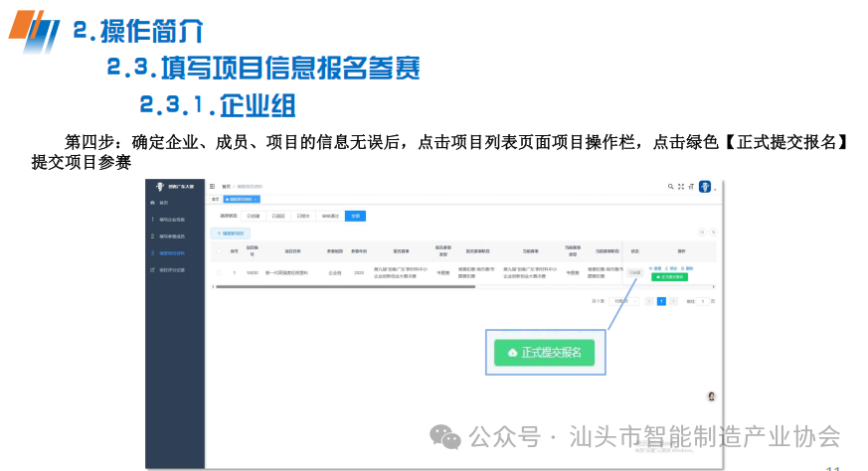Open the blue user avatar menu
This screenshot has width=868, height=471.
pyautogui.click(x=705, y=187)
